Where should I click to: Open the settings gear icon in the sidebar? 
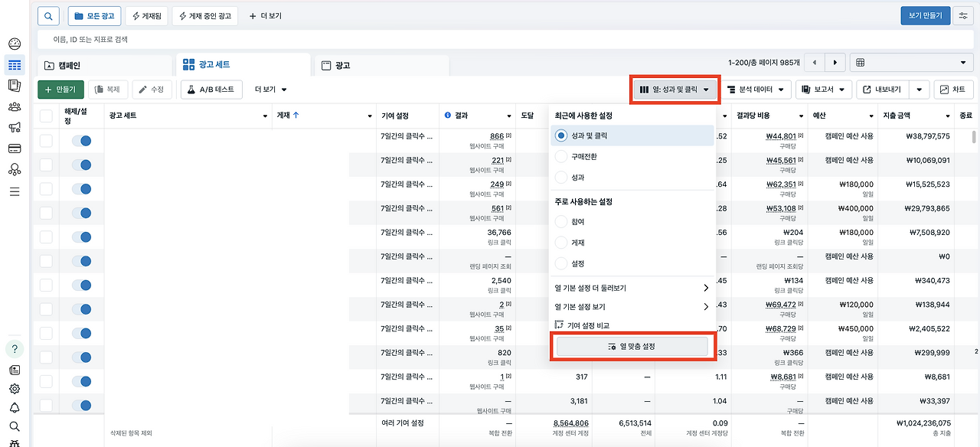15,389
